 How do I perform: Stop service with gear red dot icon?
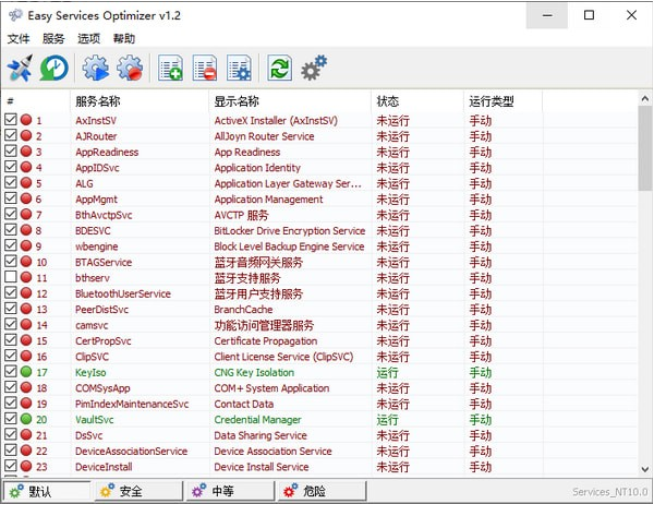[130, 68]
